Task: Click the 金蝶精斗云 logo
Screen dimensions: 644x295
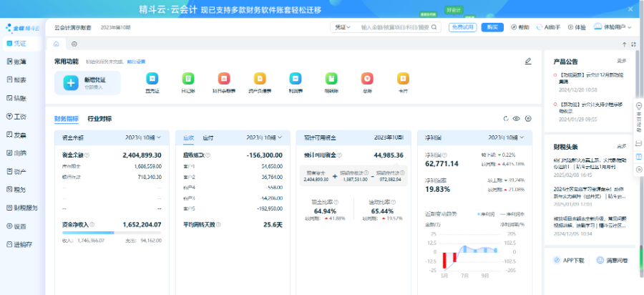Action: 23,28
